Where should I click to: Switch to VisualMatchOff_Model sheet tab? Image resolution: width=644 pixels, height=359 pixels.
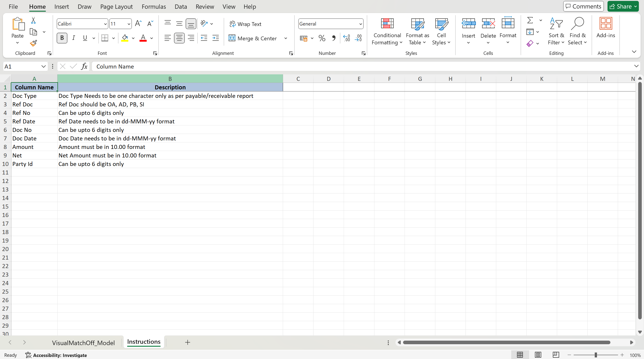pos(83,342)
